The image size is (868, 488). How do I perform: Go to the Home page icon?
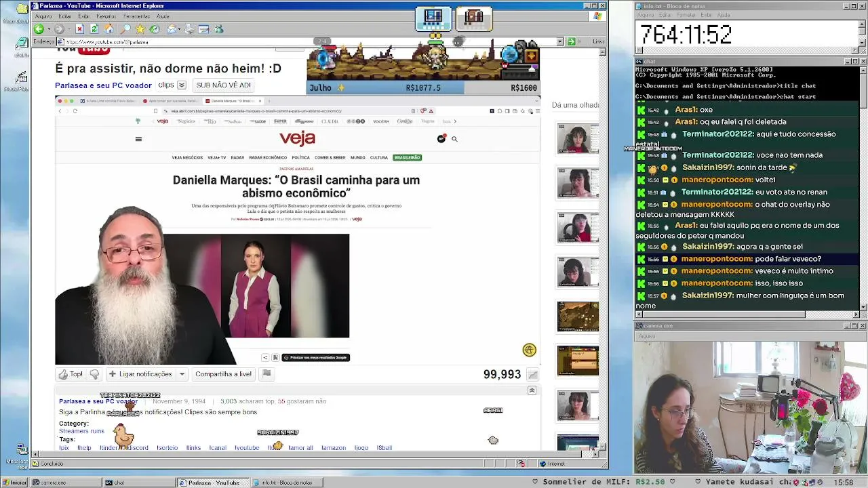click(x=109, y=29)
